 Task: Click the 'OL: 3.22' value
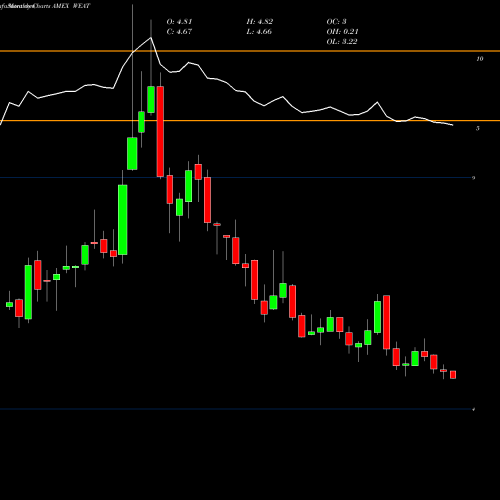(x=342, y=42)
